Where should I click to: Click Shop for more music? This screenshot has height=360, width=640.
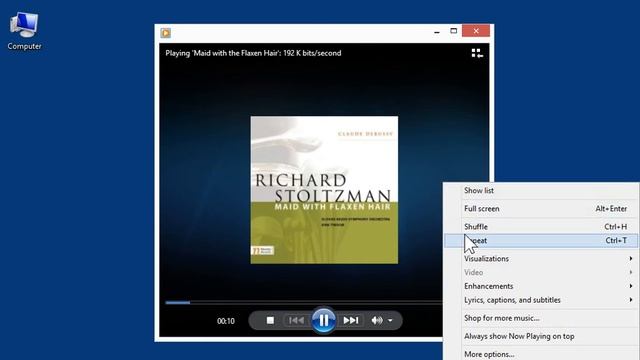point(541,318)
